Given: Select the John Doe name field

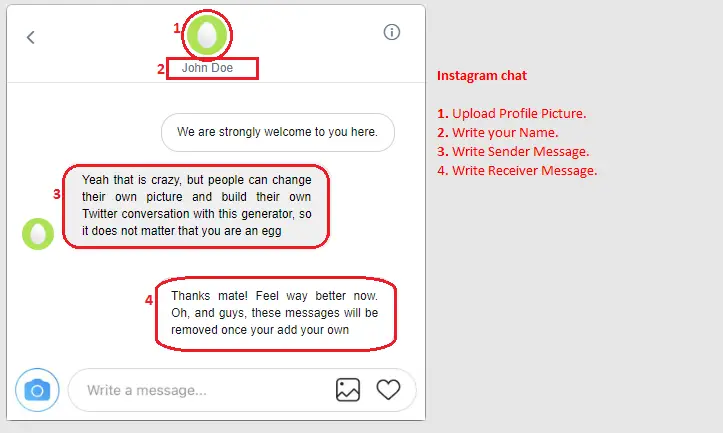Looking at the screenshot, I should (212, 68).
